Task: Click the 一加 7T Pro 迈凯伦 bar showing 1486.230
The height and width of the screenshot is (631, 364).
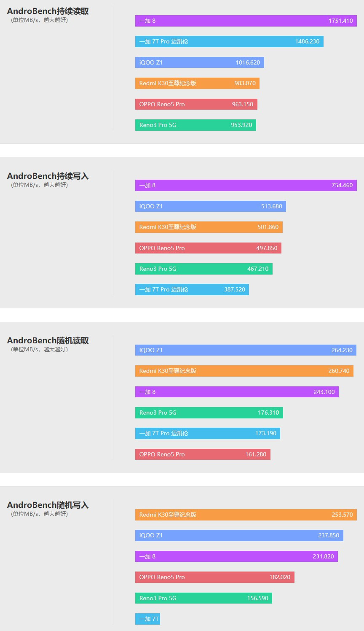Action: [x=229, y=41]
